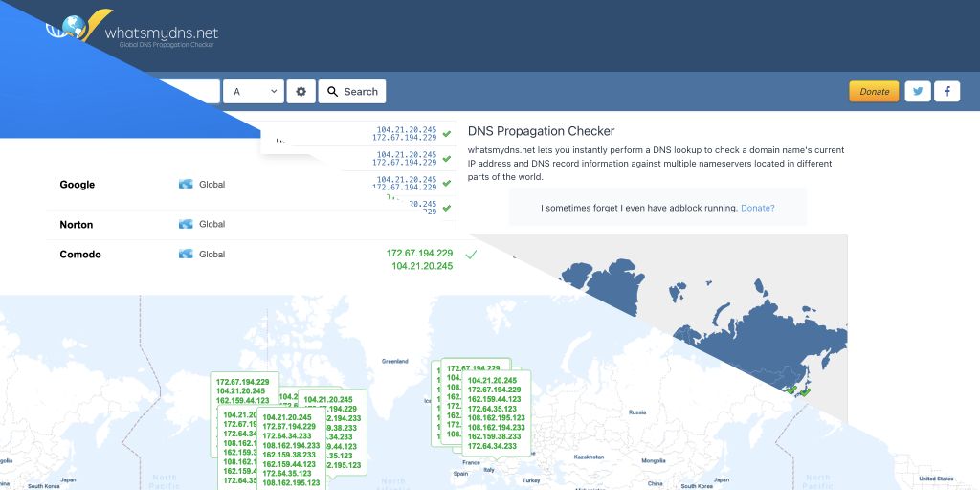
Task: Click Comodo's 172.67.194.229 result
Action: coord(419,253)
